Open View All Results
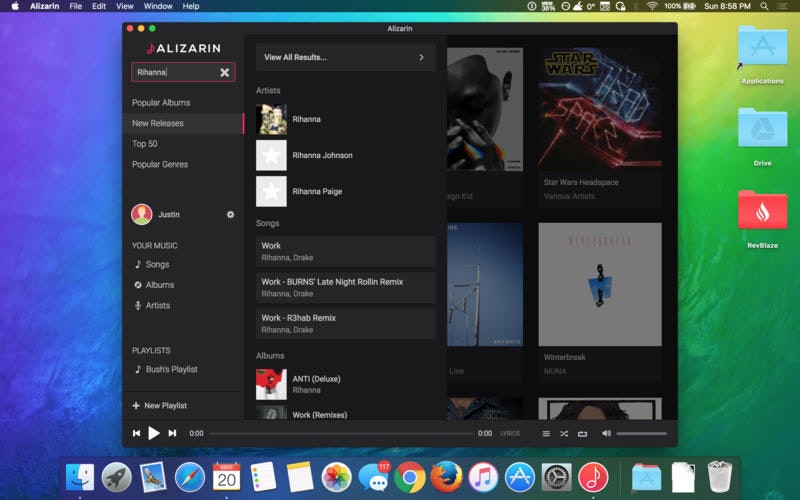The image size is (800, 500). click(x=345, y=57)
